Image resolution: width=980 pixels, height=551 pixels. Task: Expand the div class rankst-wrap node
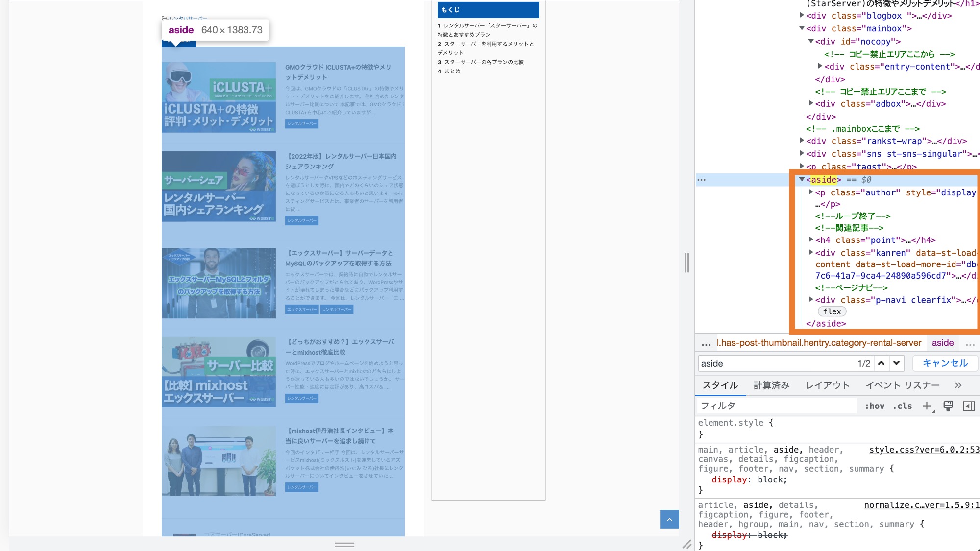[802, 141]
